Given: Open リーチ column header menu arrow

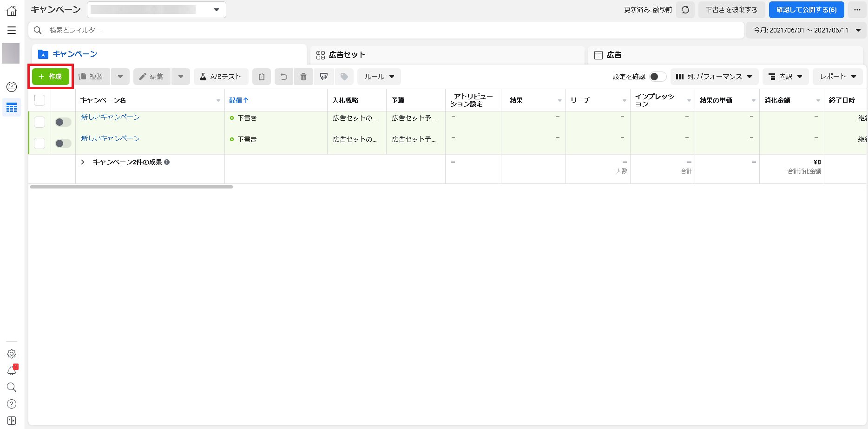Looking at the screenshot, I should tap(624, 101).
